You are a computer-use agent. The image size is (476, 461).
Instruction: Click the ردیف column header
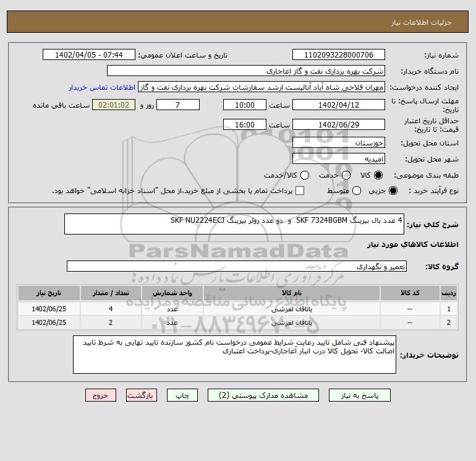pos(449,293)
